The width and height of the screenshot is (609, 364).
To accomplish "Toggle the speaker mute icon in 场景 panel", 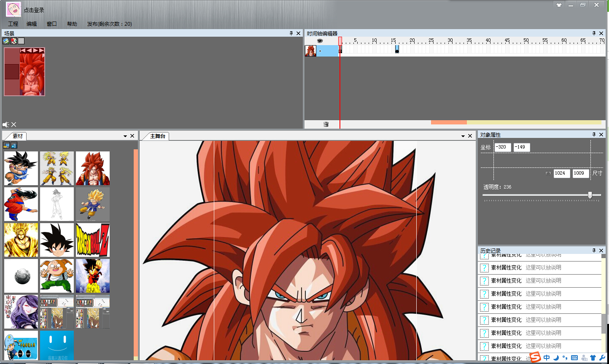I will tap(6, 124).
